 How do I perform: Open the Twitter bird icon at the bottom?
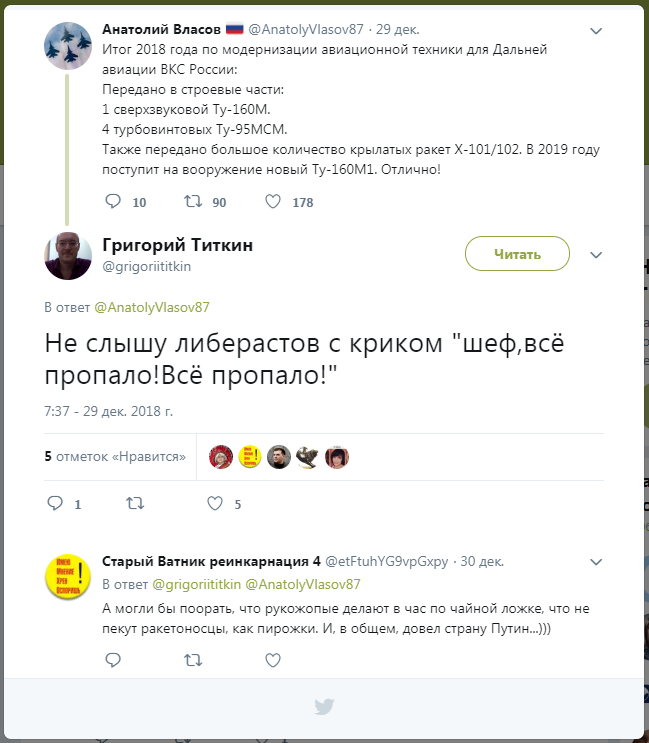pyautogui.click(x=324, y=707)
